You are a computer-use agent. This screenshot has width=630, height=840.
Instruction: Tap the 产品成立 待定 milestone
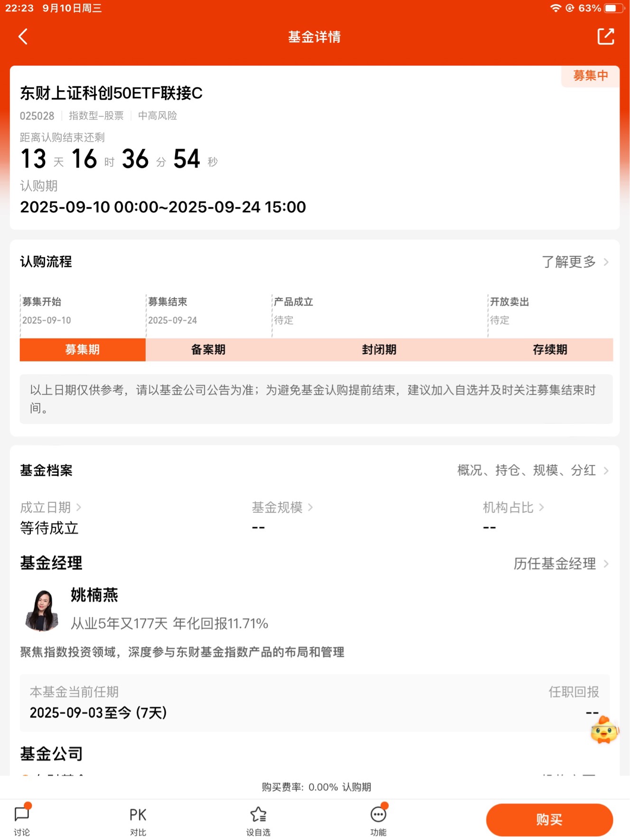coord(293,311)
